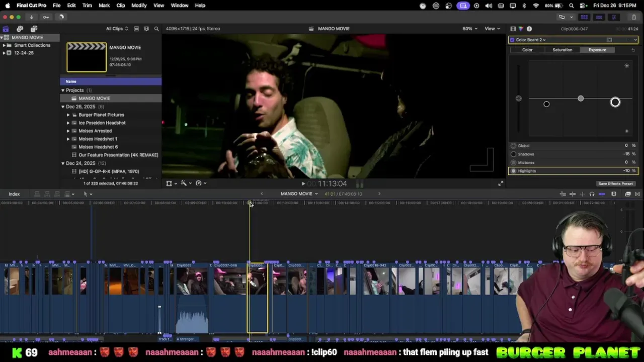Expand the 12-24-25 event
644x362 pixels.
pyautogui.click(x=4, y=53)
